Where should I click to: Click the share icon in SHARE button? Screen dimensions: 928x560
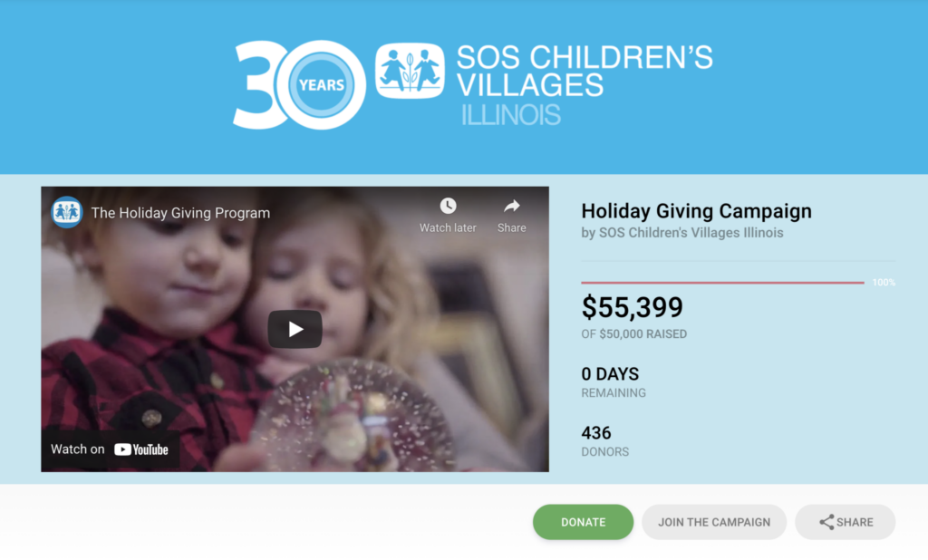coord(826,522)
